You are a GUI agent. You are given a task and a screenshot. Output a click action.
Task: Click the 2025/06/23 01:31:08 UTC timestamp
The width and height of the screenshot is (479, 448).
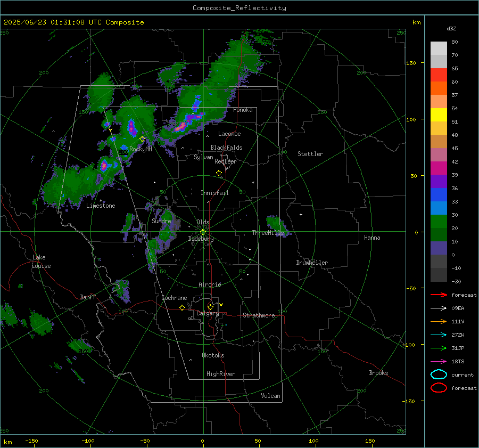73,22
